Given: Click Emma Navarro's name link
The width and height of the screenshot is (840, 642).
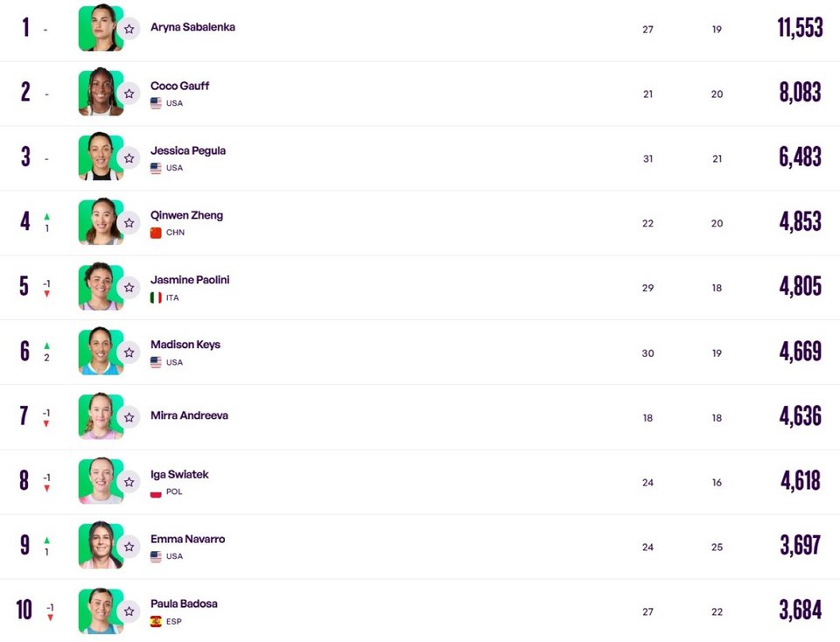Looking at the screenshot, I should [x=187, y=539].
